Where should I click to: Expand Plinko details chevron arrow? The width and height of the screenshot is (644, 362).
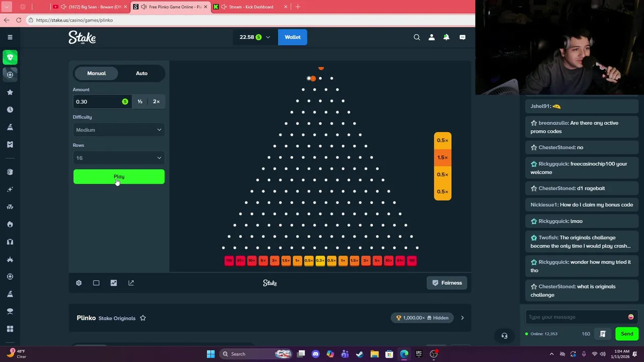click(462, 318)
